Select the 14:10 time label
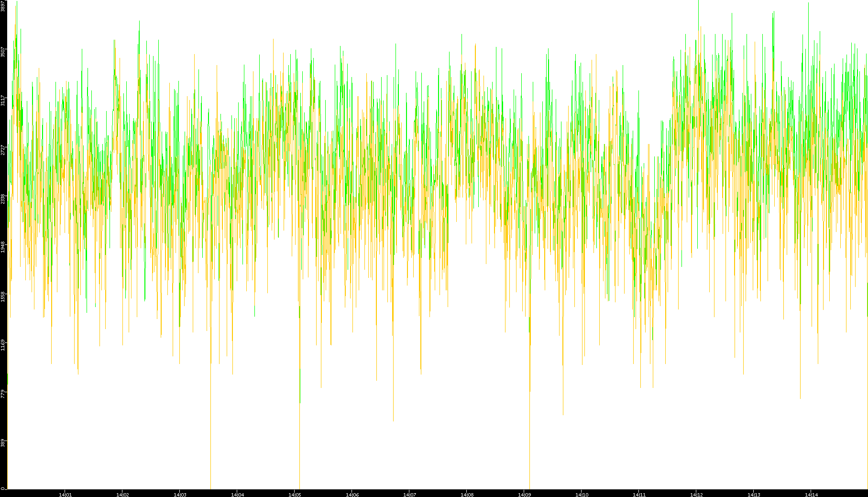 click(582, 495)
